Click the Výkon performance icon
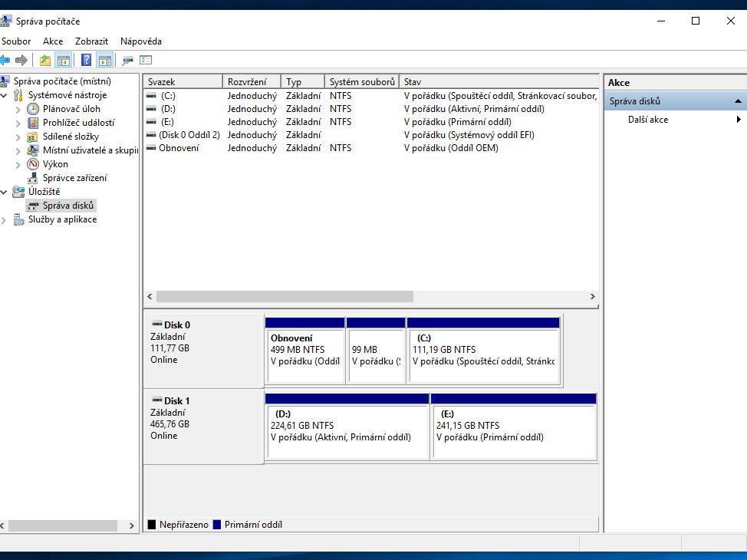Image resolution: width=747 pixels, height=560 pixels. coord(33,164)
